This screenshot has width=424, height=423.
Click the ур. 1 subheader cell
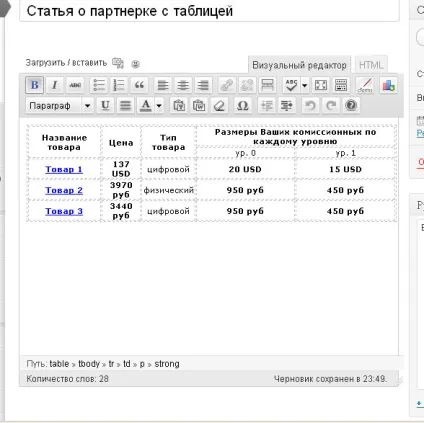tap(346, 153)
